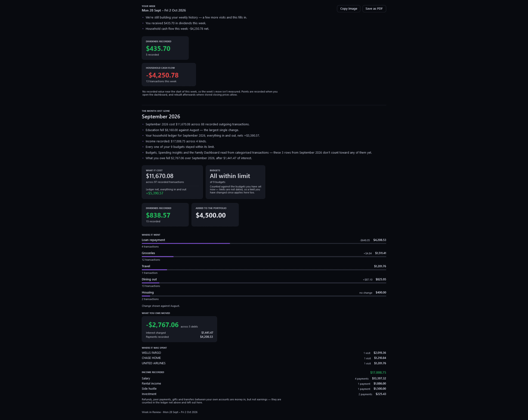Click the Travel category label
The width and height of the screenshot is (528, 420).
point(146,266)
